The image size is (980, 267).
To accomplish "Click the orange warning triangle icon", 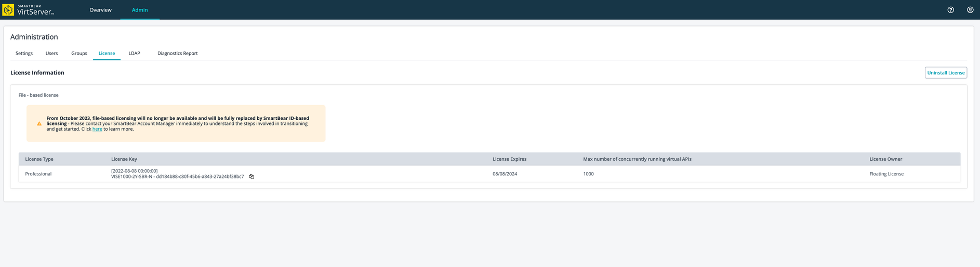I will click(39, 124).
